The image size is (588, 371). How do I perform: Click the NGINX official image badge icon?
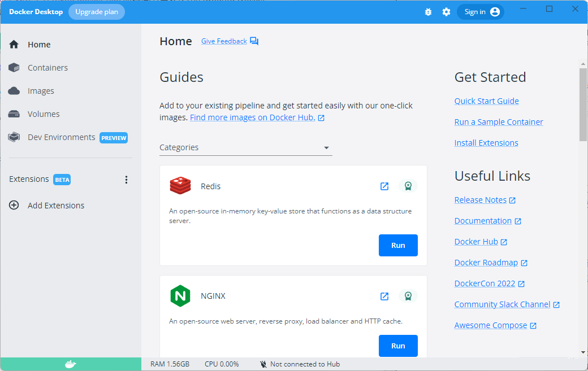tap(408, 296)
